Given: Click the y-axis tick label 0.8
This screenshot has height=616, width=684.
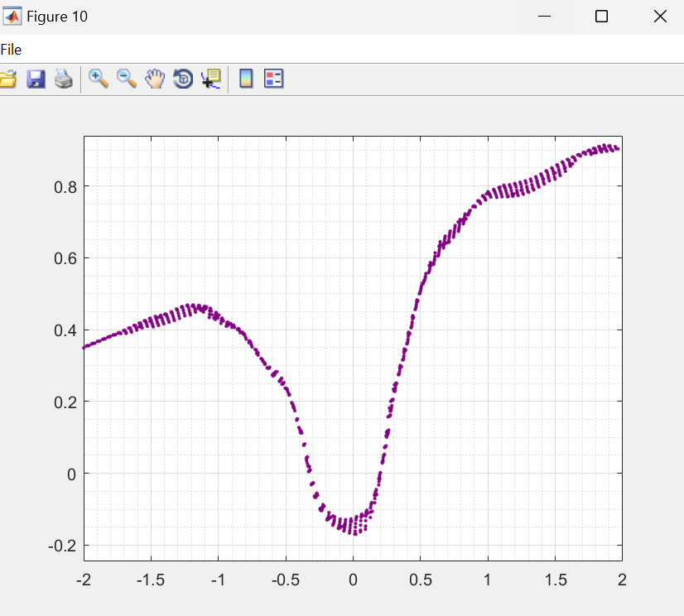Looking at the screenshot, I should click(65, 187).
